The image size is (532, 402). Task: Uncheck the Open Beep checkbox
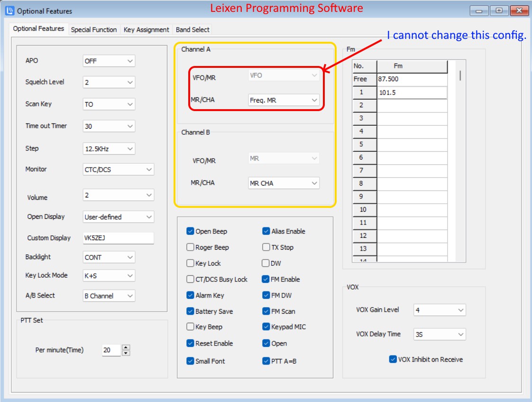(190, 231)
